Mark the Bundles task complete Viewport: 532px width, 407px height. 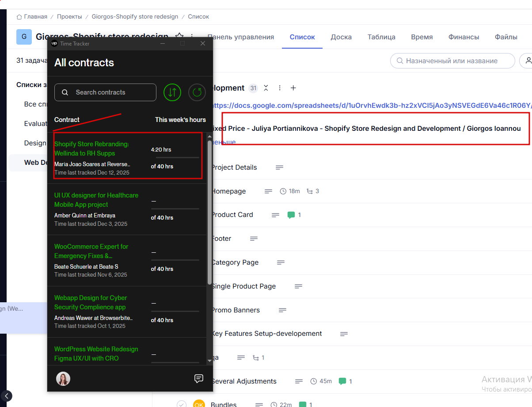(x=181, y=404)
